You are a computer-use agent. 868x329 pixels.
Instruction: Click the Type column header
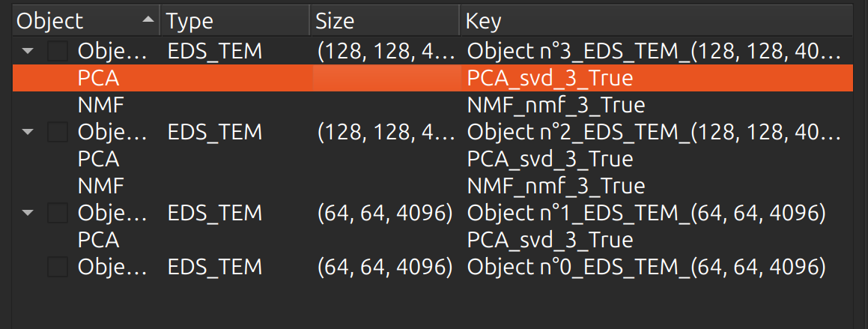click(x=236, y=21)
